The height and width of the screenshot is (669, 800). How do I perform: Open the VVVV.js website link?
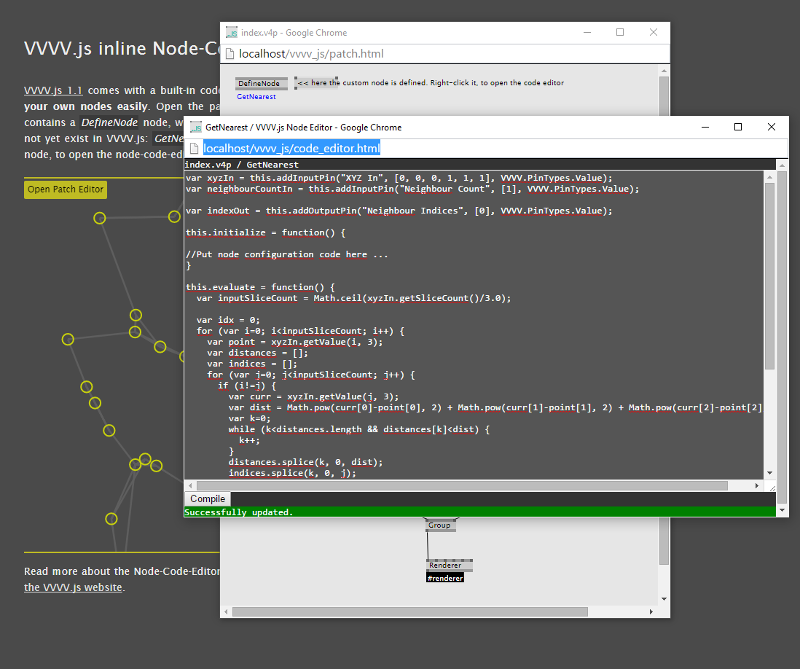point(73,587)
